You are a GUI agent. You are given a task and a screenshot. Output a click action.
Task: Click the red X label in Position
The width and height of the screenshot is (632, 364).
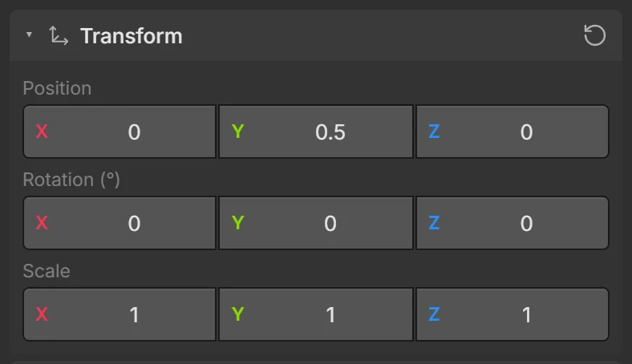pyautogui.click(x=42, y=131)
